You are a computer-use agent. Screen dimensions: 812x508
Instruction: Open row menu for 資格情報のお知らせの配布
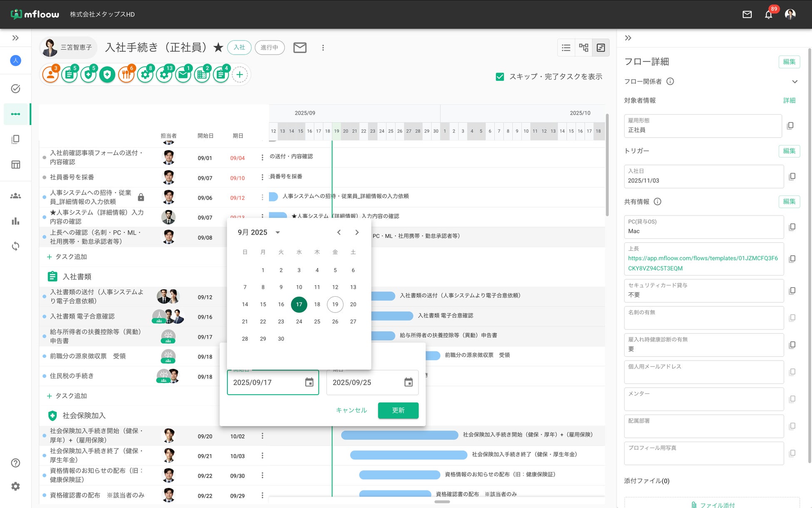pos(262,475)
